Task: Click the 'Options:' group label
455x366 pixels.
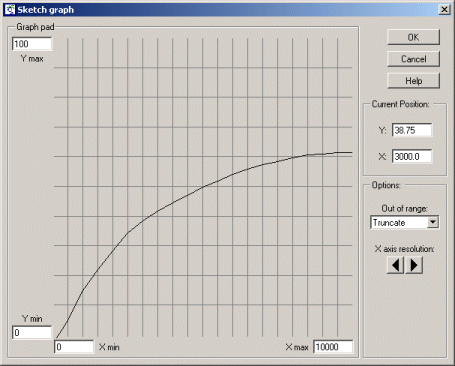Action: tap(386, 185)
